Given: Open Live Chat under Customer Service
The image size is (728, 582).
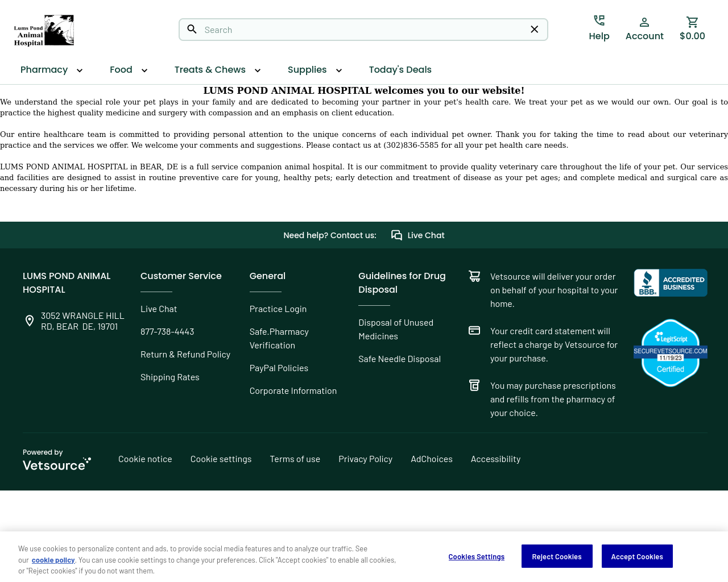Looking at the screenshot, I should click(159, 309).
